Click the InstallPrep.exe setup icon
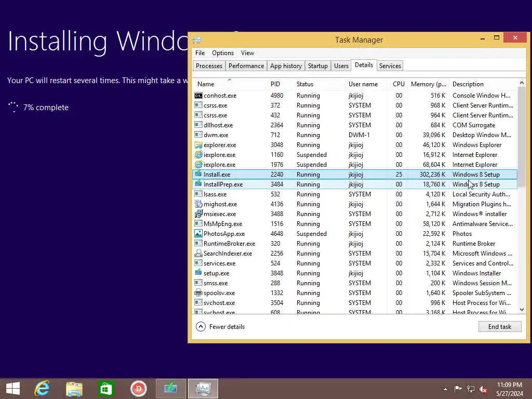Screen dimensions: 532x399 click(x=198, y=184)
